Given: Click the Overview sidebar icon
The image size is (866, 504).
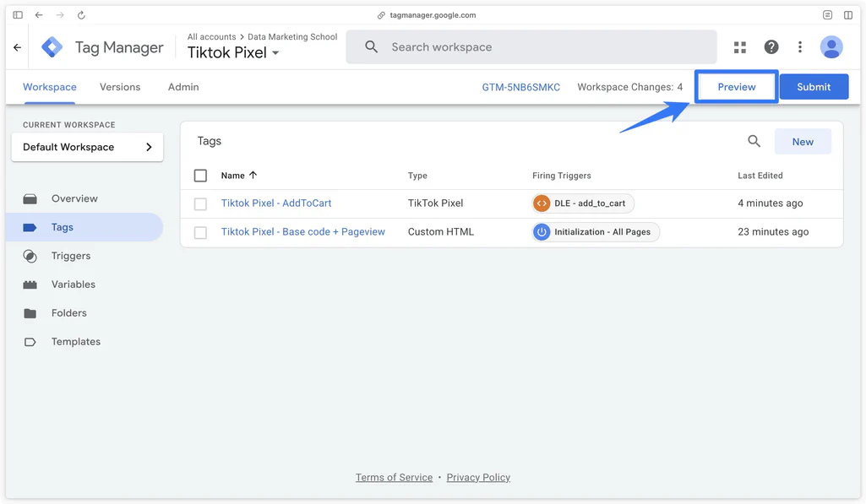Looking at the screenshot, I should pyautogui.click(x=30, y=198).
